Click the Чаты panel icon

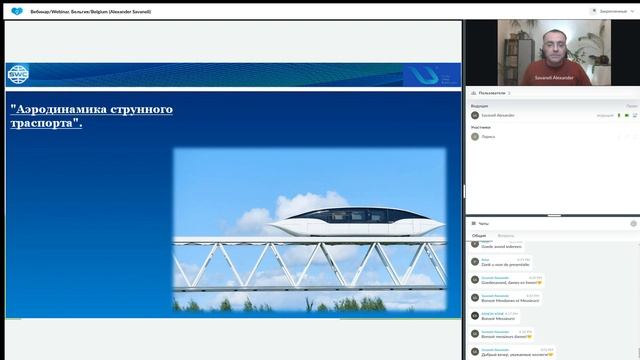coord(473,223)
